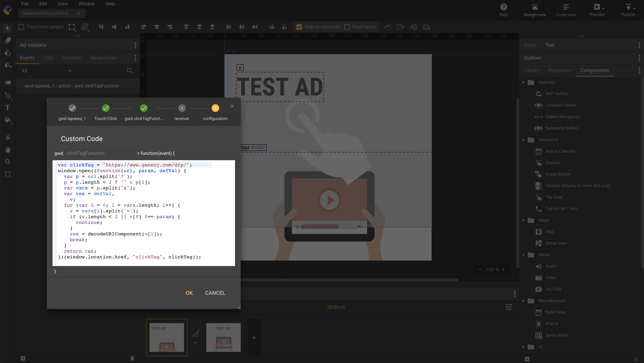Click CANCEL in the Custom Code dialog
This screenshot has width=644, height=363.
215,293
